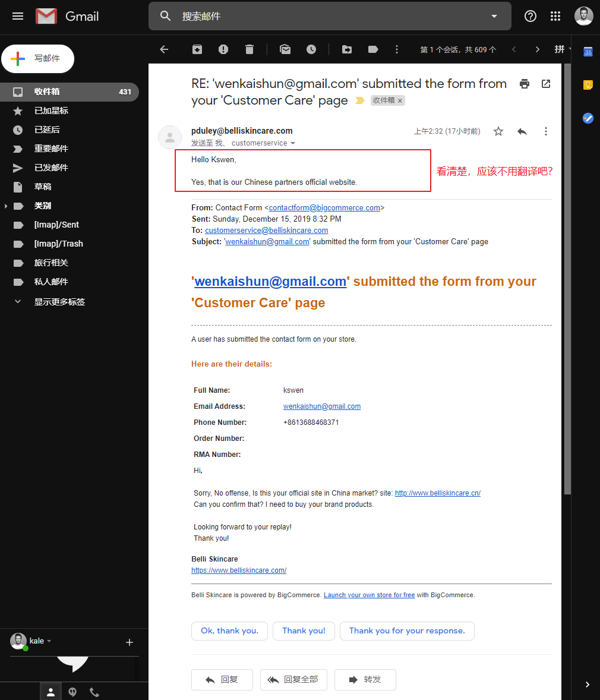Viewport: 600px width, 700px height.
Task: Archive this conversation
Action: pos(197,49)
